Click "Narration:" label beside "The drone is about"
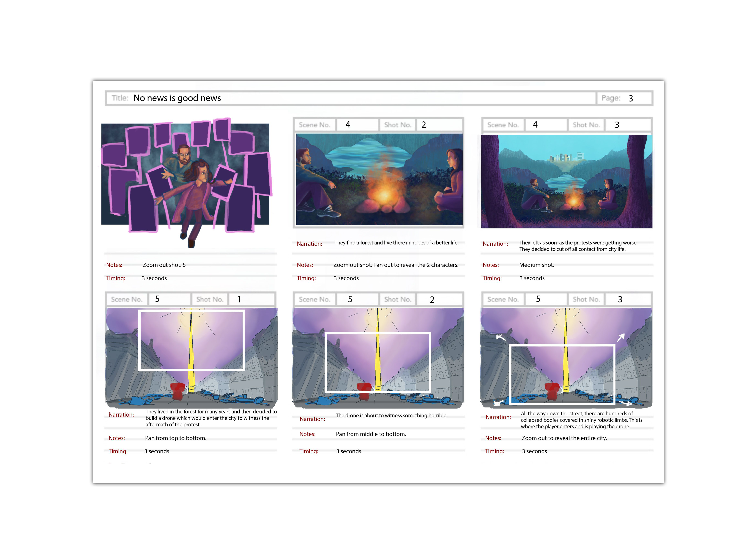 point(312,419)
